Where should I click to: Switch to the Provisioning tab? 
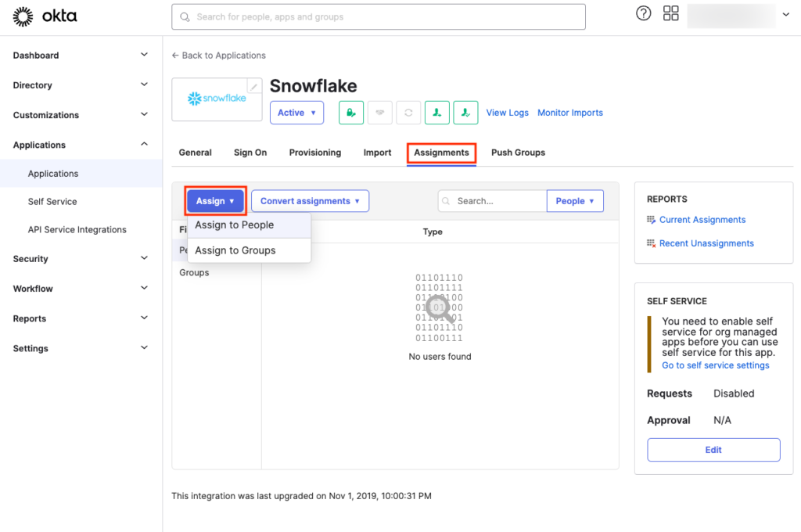(314, 153)
